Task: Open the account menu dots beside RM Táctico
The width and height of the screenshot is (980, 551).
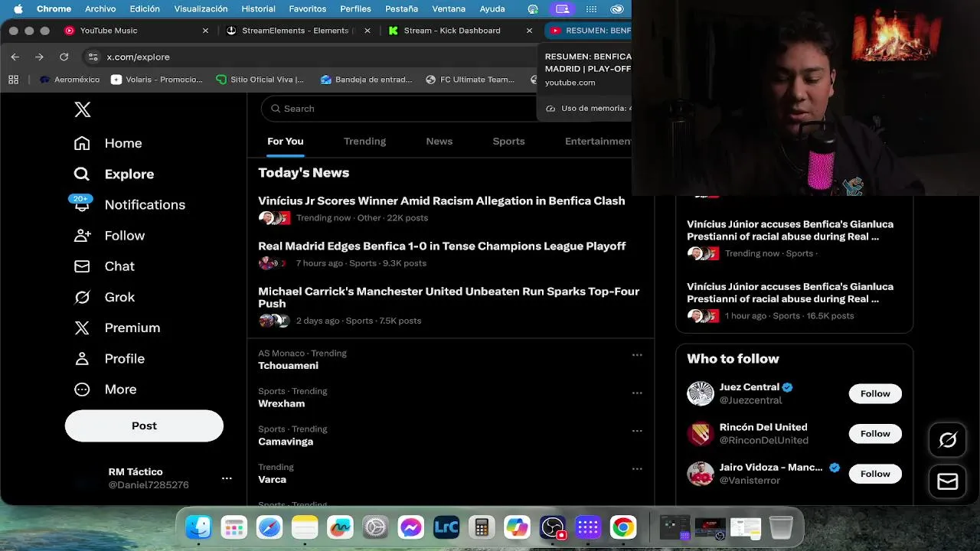Action: (x=227, y=478)
